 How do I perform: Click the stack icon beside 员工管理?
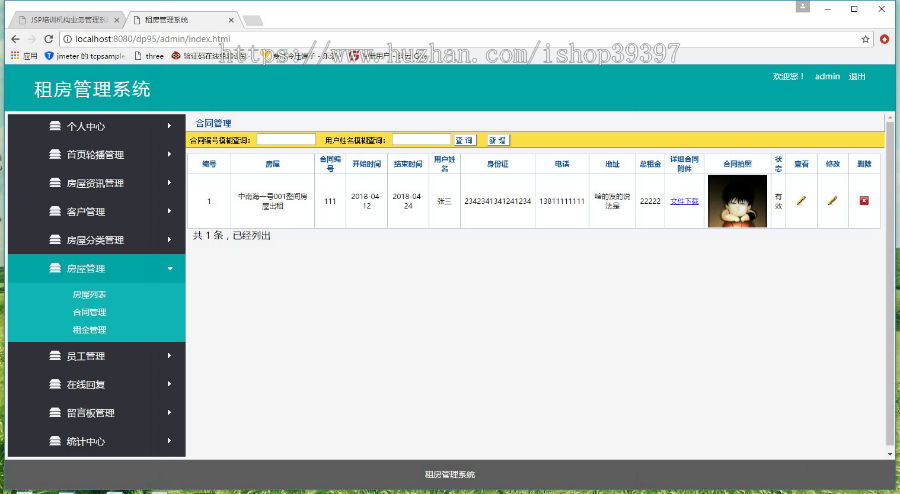[55, 356]
